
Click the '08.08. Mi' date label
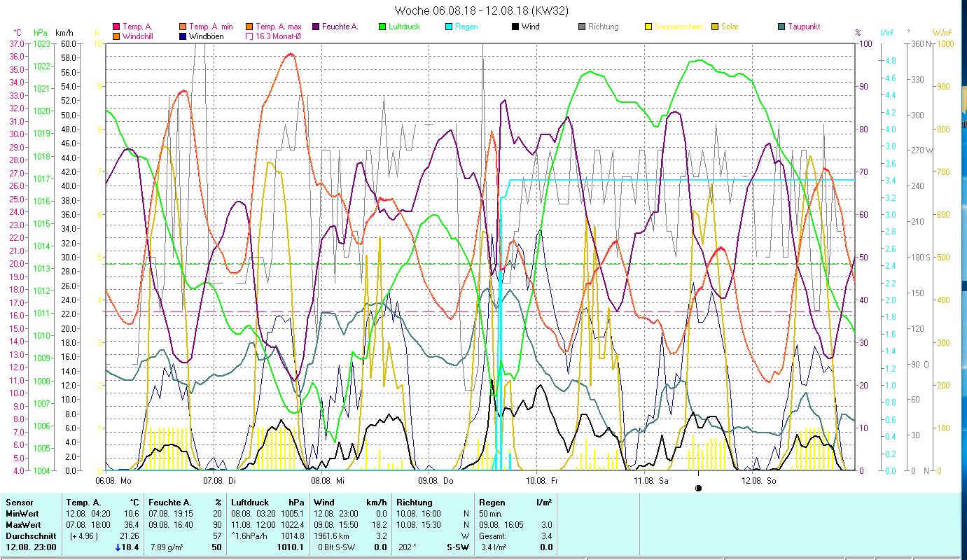[x=328, y=481]
